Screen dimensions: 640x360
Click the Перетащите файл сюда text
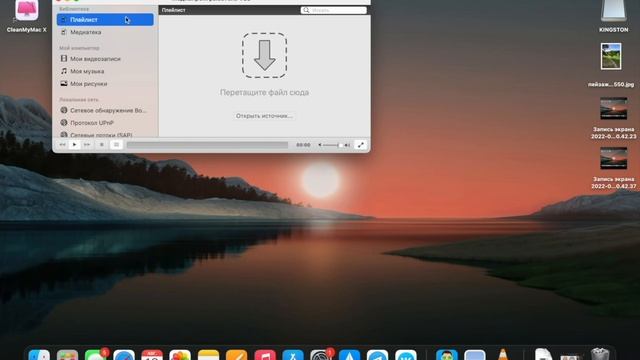[264, 93]
